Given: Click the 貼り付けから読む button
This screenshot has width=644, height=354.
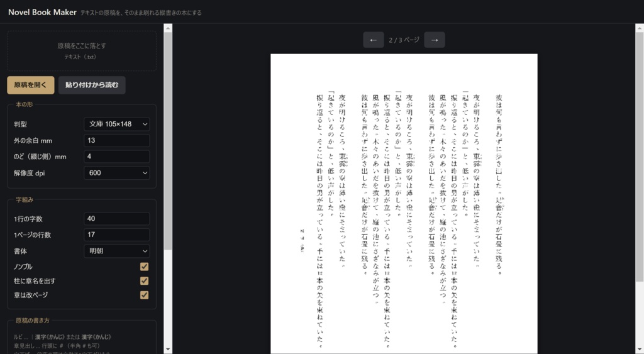Looking at the screenshot, I should [x=92, y=85].
